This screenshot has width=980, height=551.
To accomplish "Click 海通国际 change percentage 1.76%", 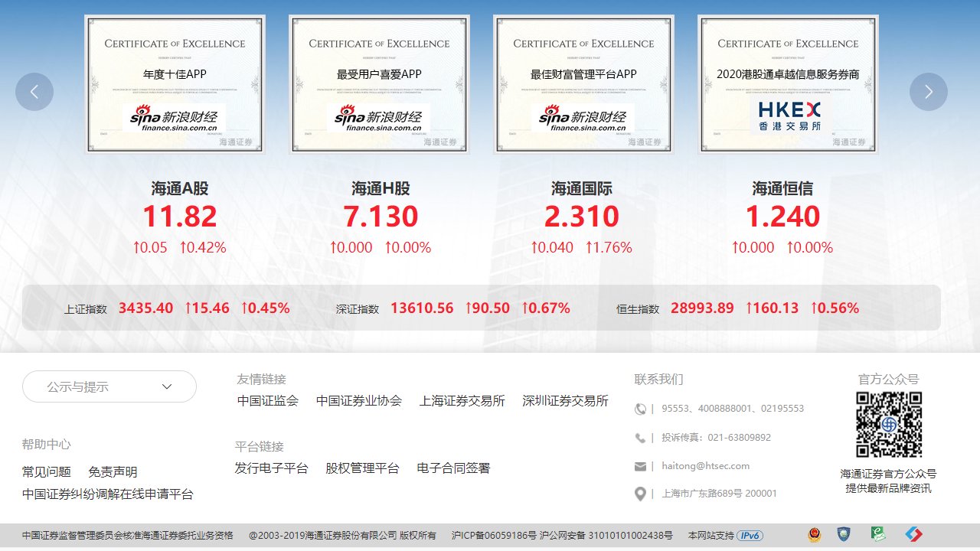I will coord(609,248).
